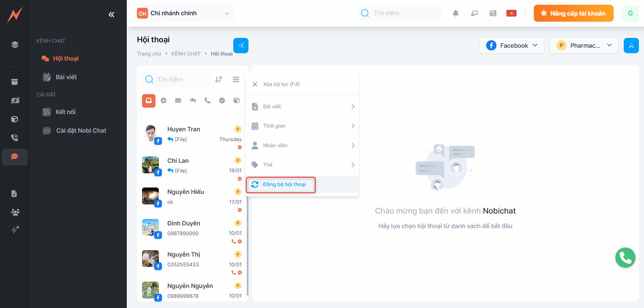
Task: Click the notification bell icon
Action: point(455,13)
